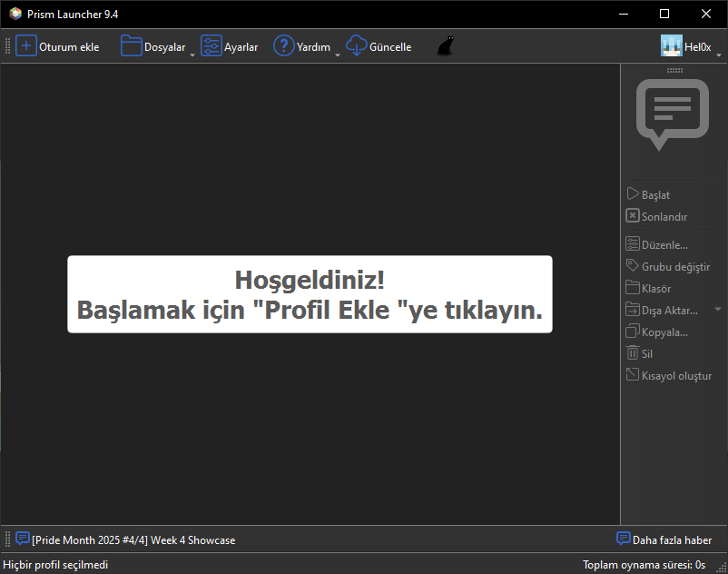728x574 pixels.
Task: Open Daha fazla haber link
Action: 672,540
